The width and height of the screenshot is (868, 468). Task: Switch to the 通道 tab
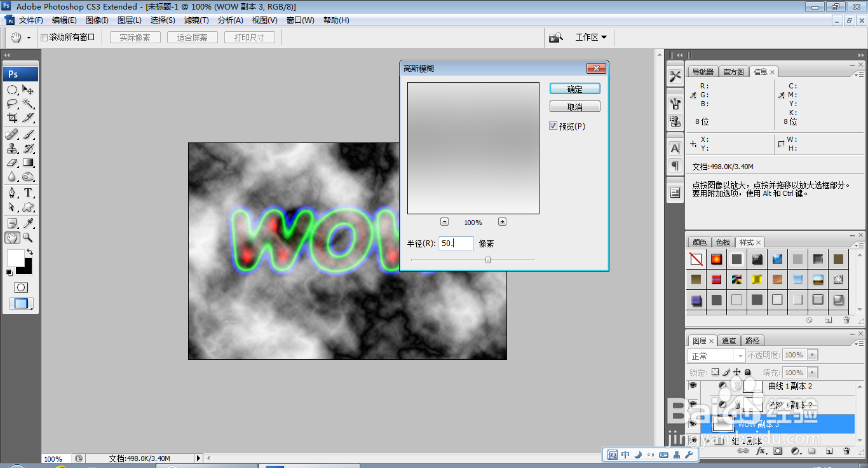coord(729,341)
